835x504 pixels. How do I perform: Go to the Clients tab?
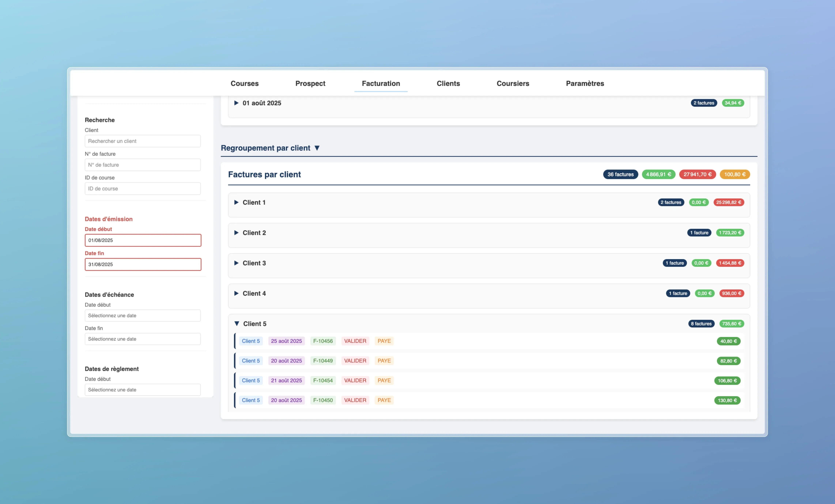tap(448, 83)
